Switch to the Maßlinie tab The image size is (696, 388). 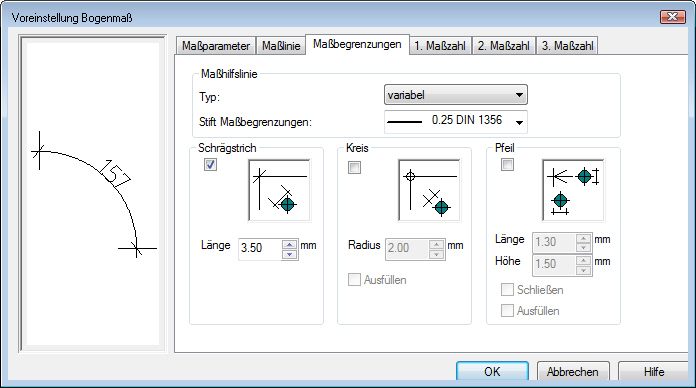281,46
